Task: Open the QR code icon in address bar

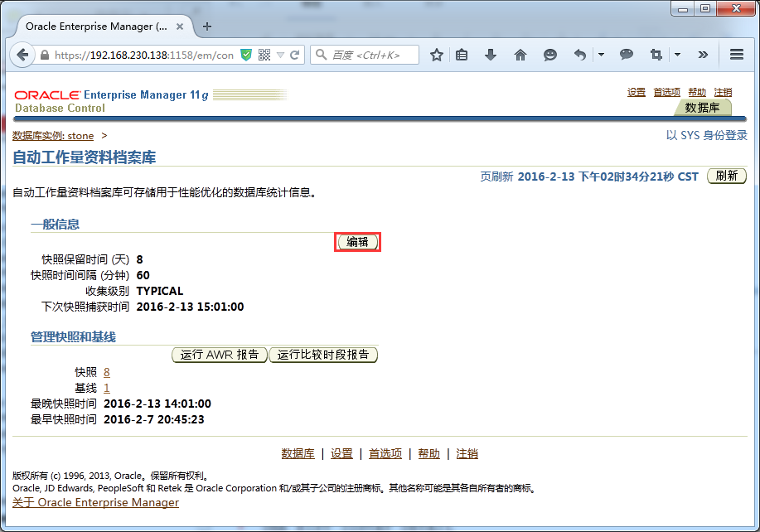Action: pyautogui.click(x=264, y=55)
